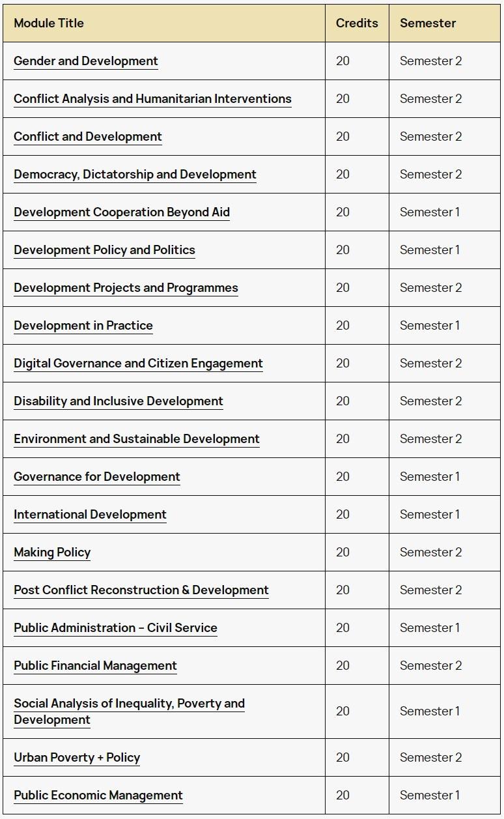Select Public Administration – Civil Service link
Image resolution: width=504 pixels, height=819 pixels.
pos(115,628)
